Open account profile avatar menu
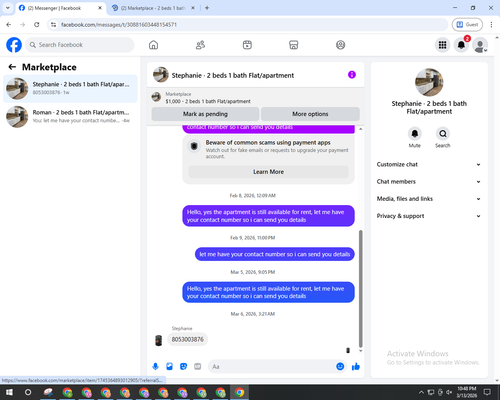The height and width of the screenshot is (400, 500). [480, 45]
